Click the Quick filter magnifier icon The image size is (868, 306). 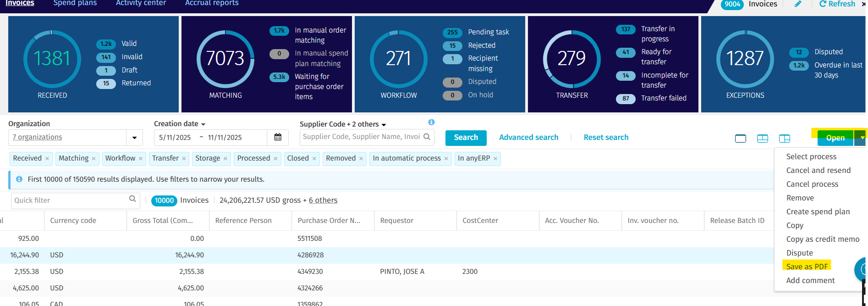(x=132, y=199)
